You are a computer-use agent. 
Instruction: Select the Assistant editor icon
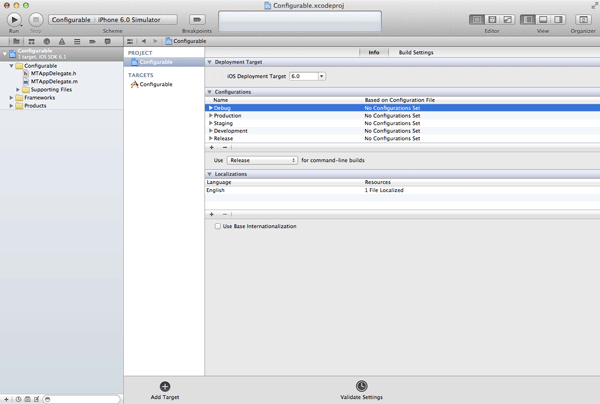pyautogui.click(x=492, y=20)
